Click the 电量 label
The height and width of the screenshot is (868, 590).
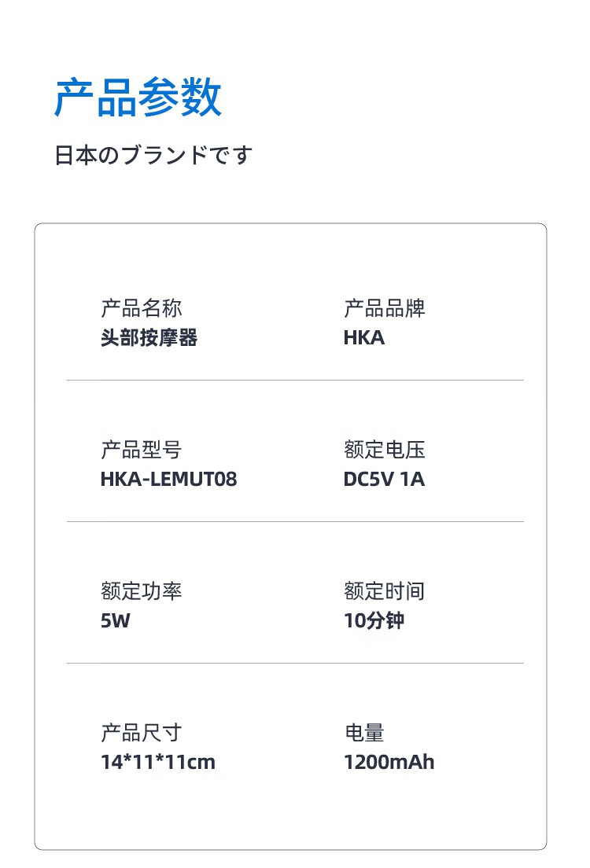[x=364, y=733]
